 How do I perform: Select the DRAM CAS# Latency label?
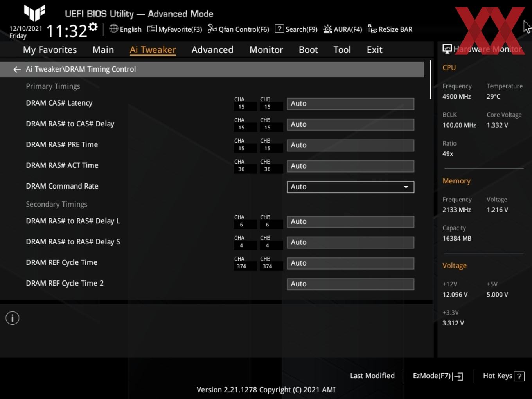tap(59, 103)
